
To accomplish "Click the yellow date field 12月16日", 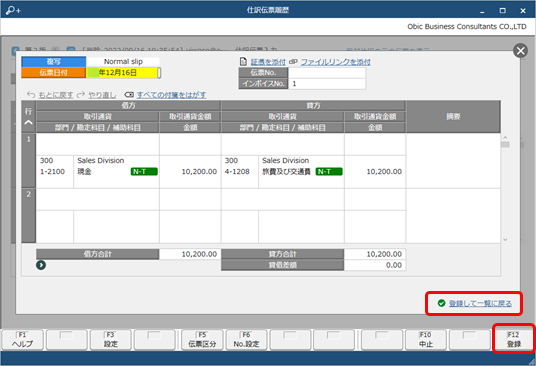I will [122, 72].
